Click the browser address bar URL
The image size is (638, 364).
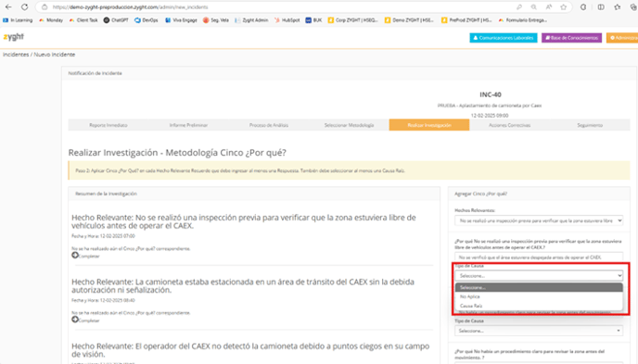(130, 6)
